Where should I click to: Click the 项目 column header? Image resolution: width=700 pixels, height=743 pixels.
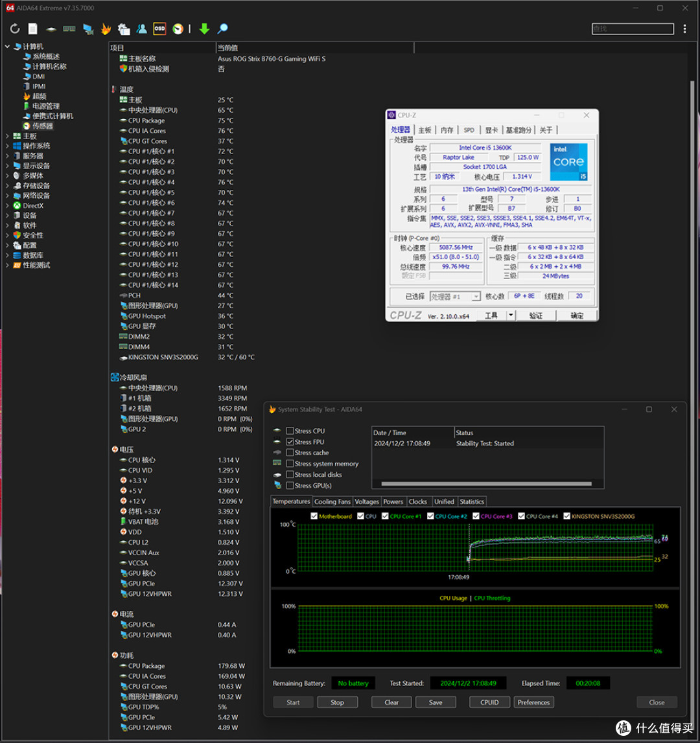pos(162,48)
